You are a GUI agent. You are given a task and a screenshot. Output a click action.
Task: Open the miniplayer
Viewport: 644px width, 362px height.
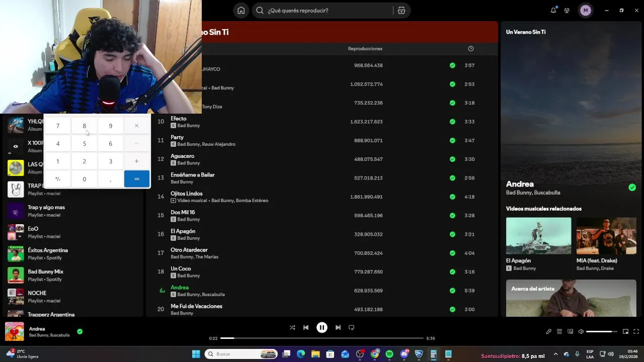[625, 331]
